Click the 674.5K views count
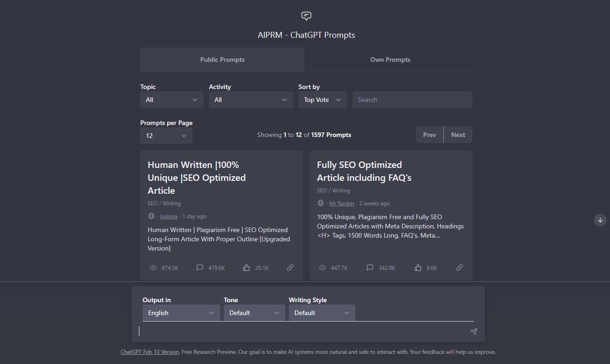The width and height of the screenshot is (610, 364). [170, 268]
